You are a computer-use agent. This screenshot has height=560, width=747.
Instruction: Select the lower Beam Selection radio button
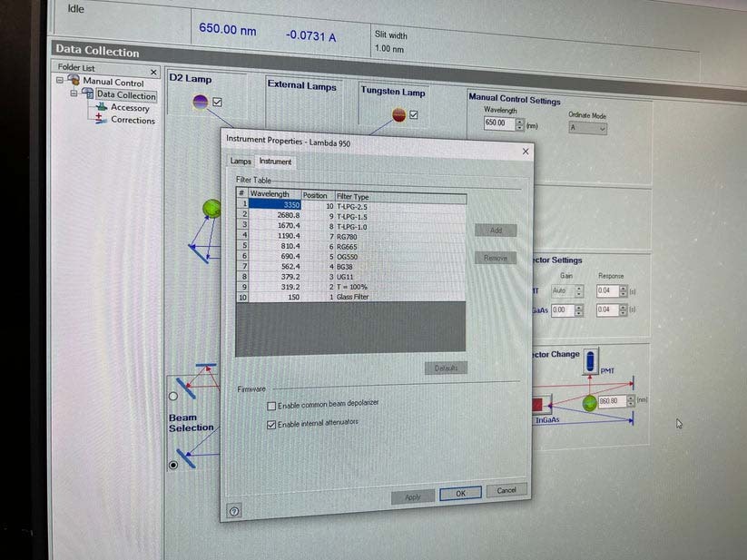point(172,464)
